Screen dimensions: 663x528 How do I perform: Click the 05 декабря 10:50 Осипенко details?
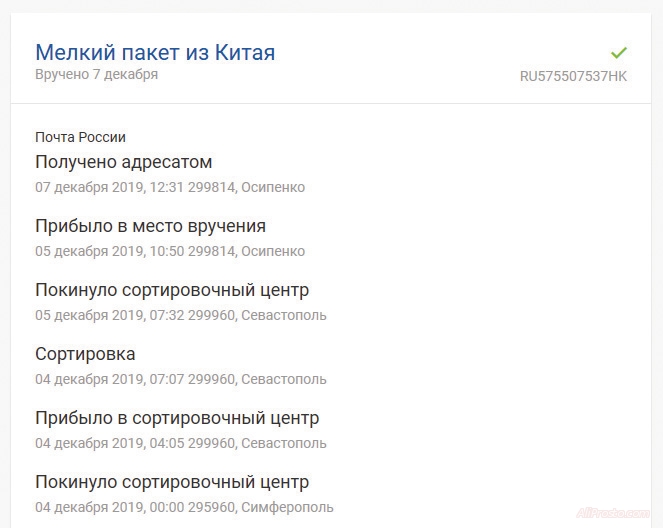[170, 251]
